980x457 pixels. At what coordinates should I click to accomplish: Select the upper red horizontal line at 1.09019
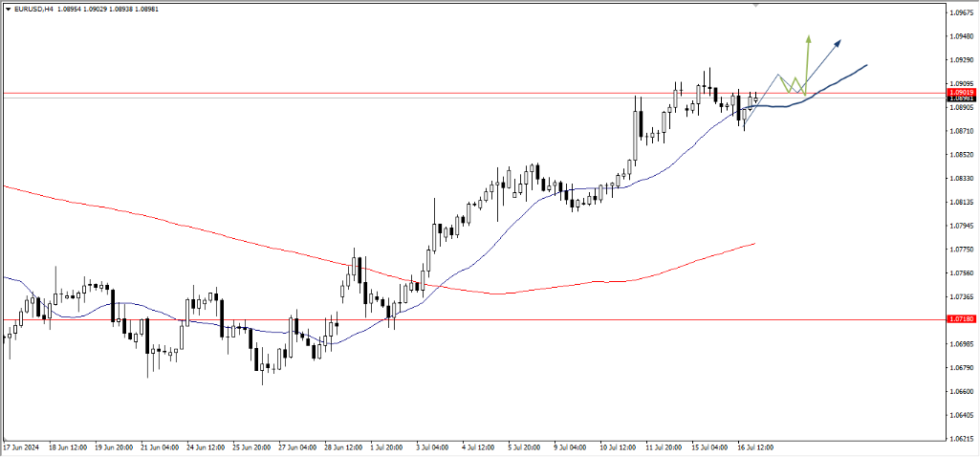click(x=382, y=94)
